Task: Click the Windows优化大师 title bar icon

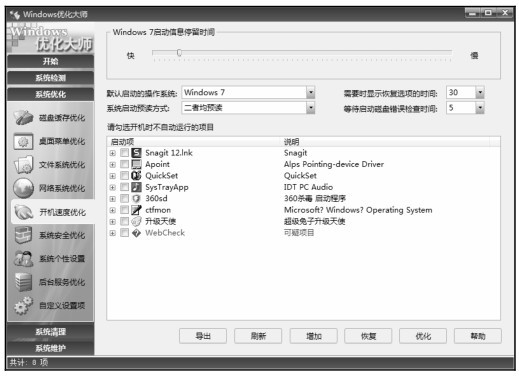Action: coord(15,14)
